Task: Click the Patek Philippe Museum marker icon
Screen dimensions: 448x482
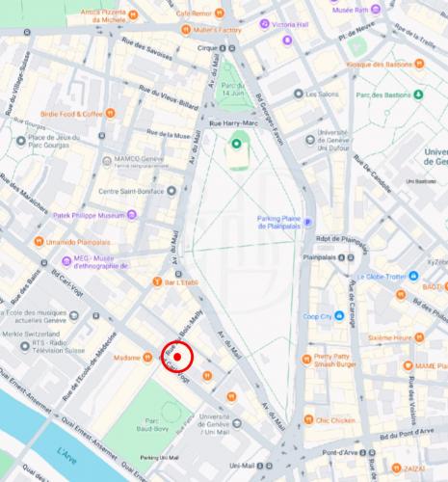Action: point(132,215)
